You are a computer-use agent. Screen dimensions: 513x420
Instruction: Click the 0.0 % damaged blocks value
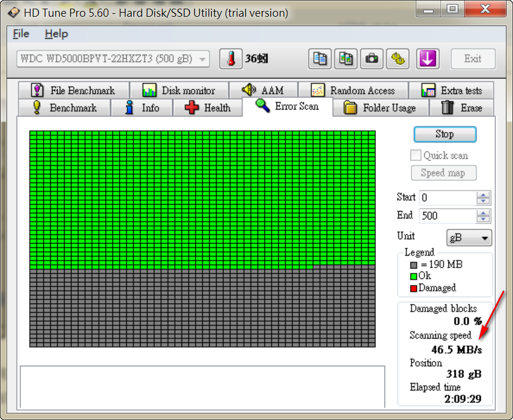coord(468,321)
